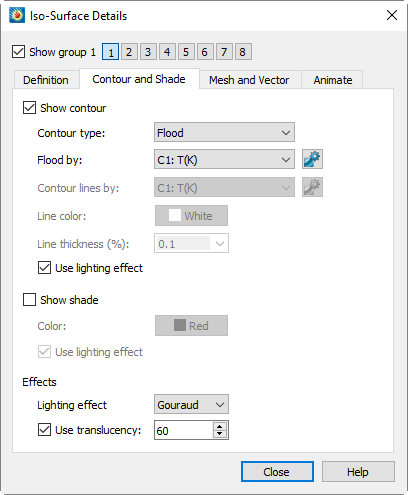Expand the Flood by variable dropdown
408x495 pixels.
pos(224,160)
